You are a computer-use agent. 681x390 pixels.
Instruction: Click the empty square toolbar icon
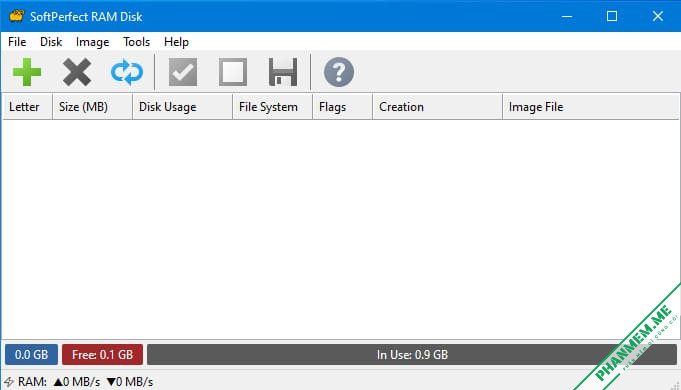(233, 72)
